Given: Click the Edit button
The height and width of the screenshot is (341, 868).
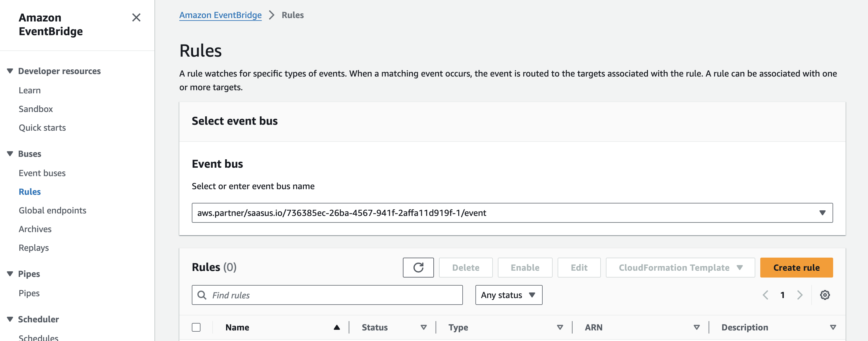Looking at the screenshot, I should click(x=579, y=268).
